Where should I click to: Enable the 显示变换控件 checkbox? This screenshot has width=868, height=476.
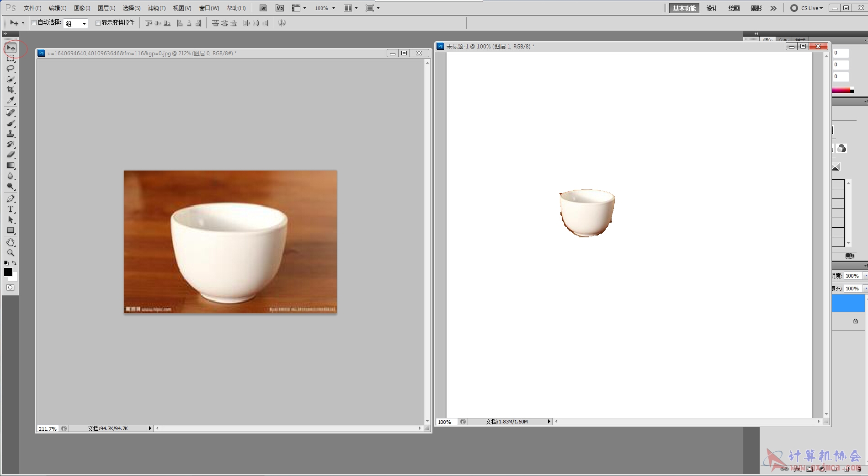pos(98,23)
